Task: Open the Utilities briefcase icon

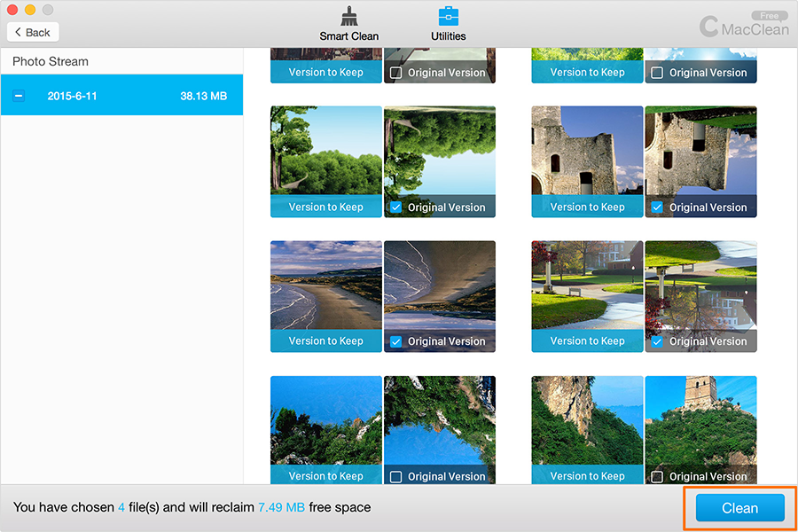Action: pyautogui.click(x=448, y=18)
